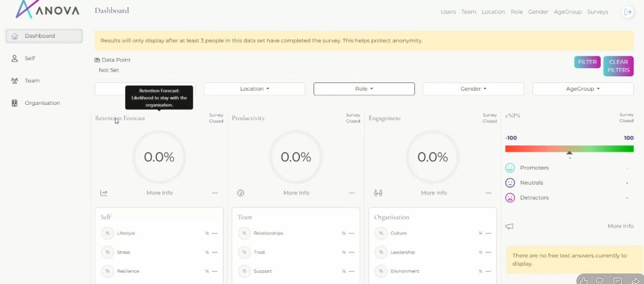
Task: Open Role in the top navigation
Action: [517, 12]
